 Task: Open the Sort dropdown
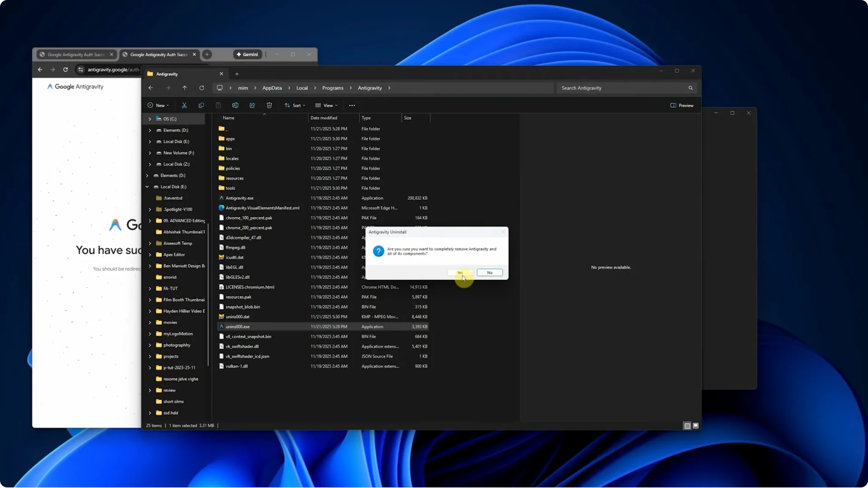pyautogui.click(x=295, y=105)
